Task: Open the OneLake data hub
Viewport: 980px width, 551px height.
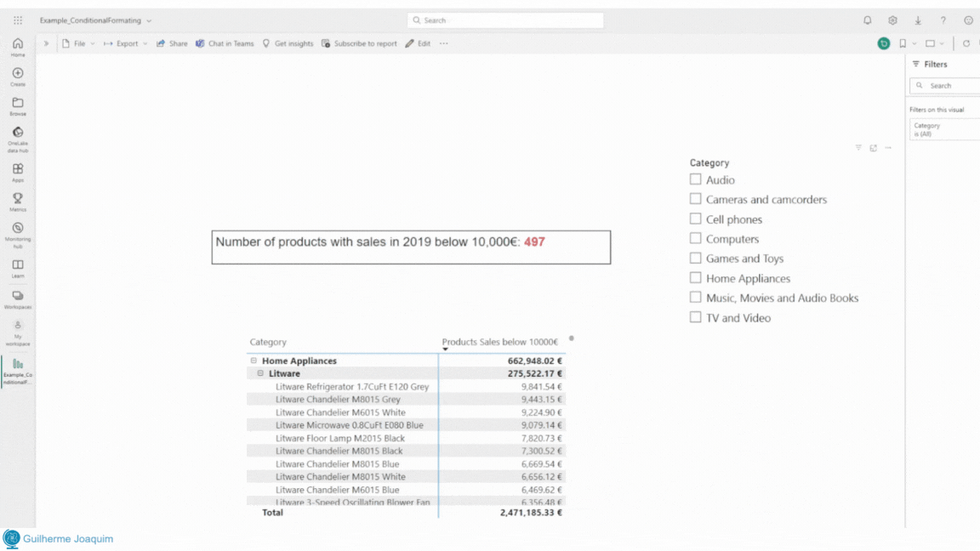Action: click(x=17, y=139)
